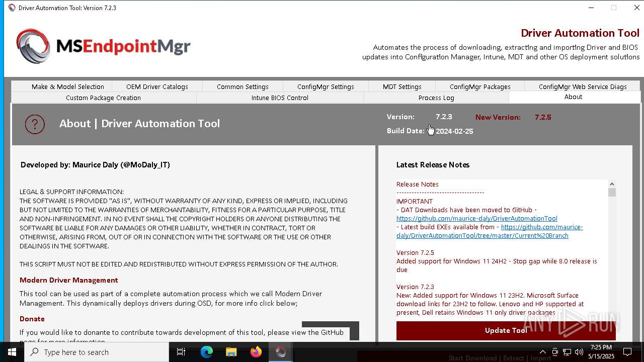Click the 'IMPORTANT' release notes line

[x=415, y=202]
